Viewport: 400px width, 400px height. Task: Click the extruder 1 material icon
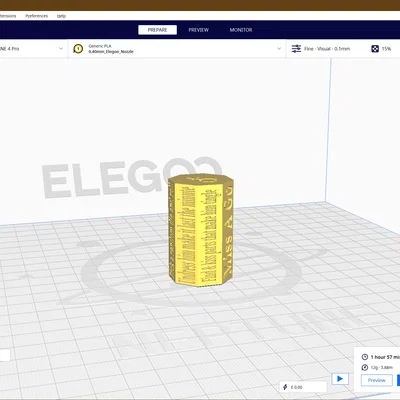point(78,49)
